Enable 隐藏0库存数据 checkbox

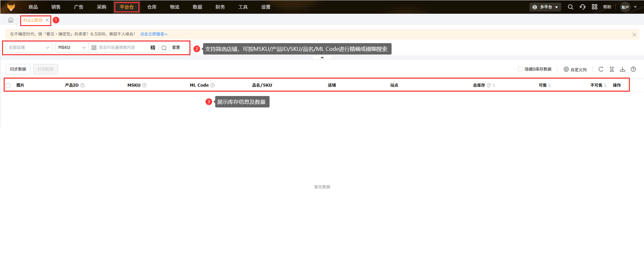(x=520, y=69)
